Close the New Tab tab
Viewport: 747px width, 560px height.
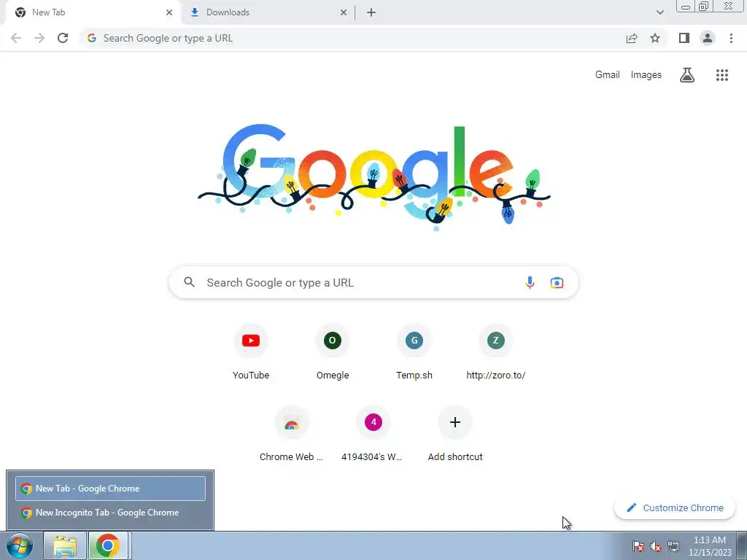point(169,12)
